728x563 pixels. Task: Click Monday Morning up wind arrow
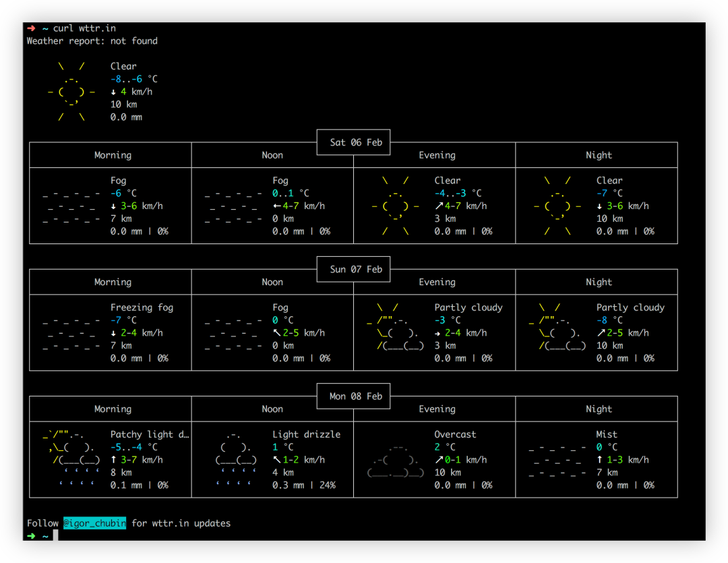(x=113, y=459)
